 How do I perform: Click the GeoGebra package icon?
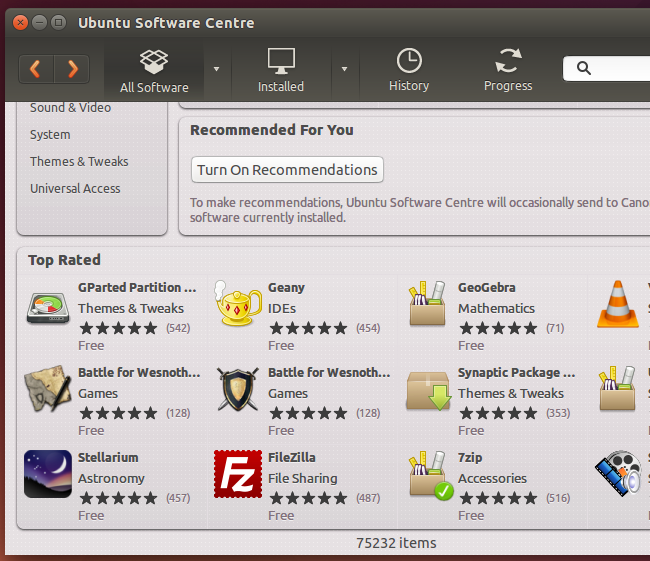(x=427, y=304)
